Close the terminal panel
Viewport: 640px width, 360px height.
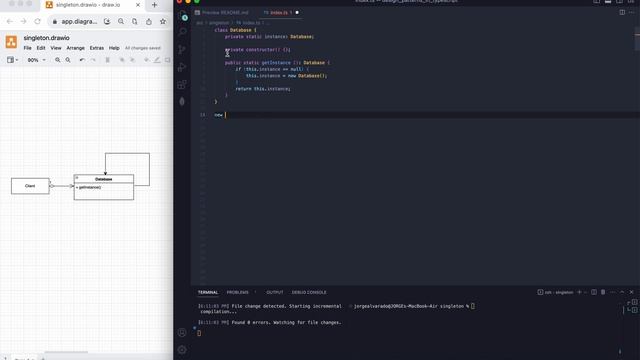click(x=631, y=292)
